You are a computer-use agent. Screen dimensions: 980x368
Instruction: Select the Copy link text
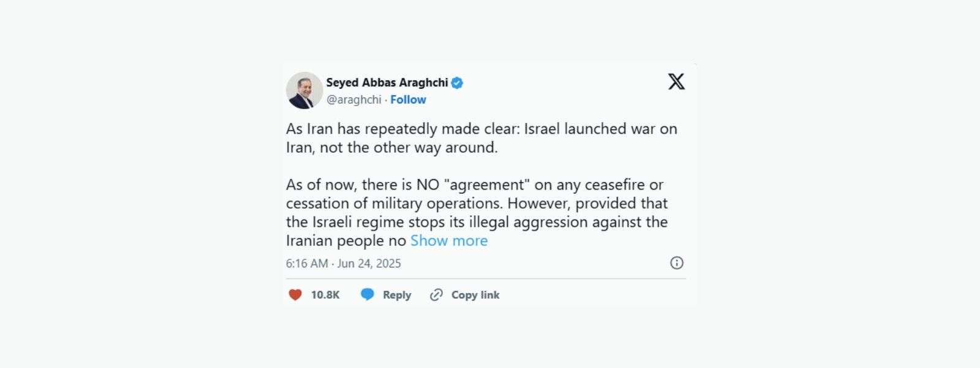(x=475, y=295)
